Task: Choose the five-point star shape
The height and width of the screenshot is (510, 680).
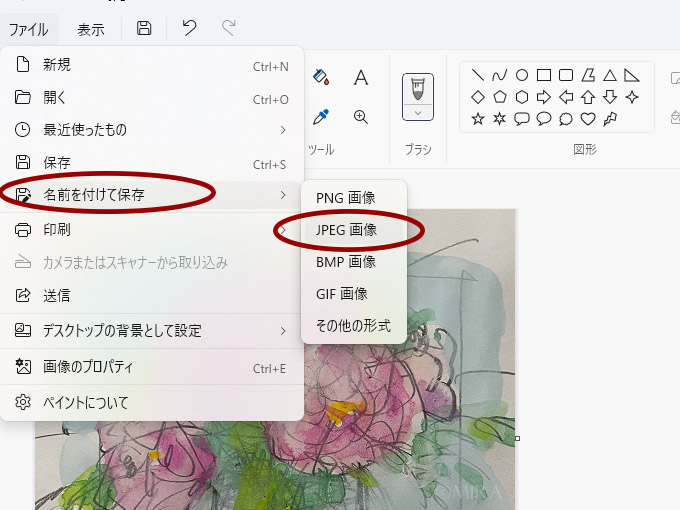Action: click(477, 119)
